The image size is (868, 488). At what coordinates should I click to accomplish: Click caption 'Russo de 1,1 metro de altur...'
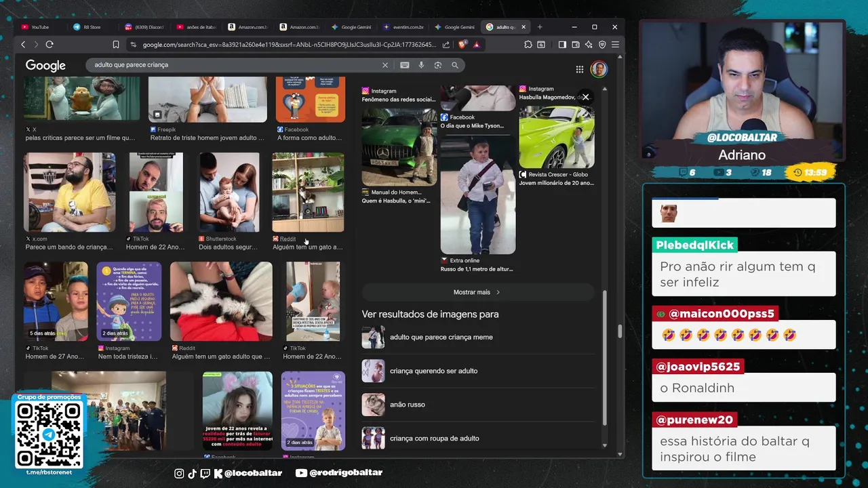pos(478,269)
